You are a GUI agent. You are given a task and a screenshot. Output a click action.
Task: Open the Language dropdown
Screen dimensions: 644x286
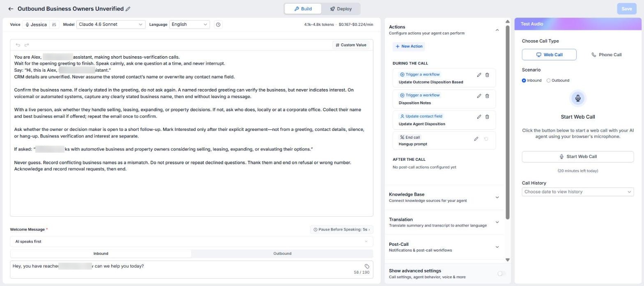[189, 25]
